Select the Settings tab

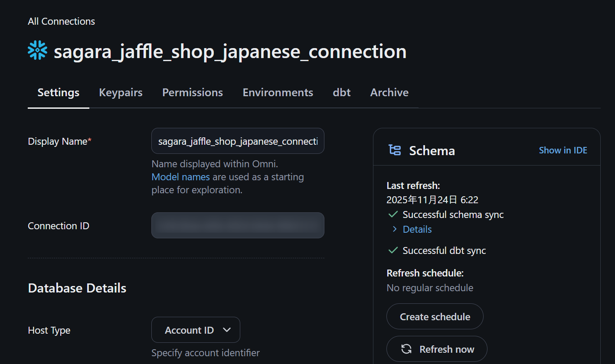(x=59, y=92)
